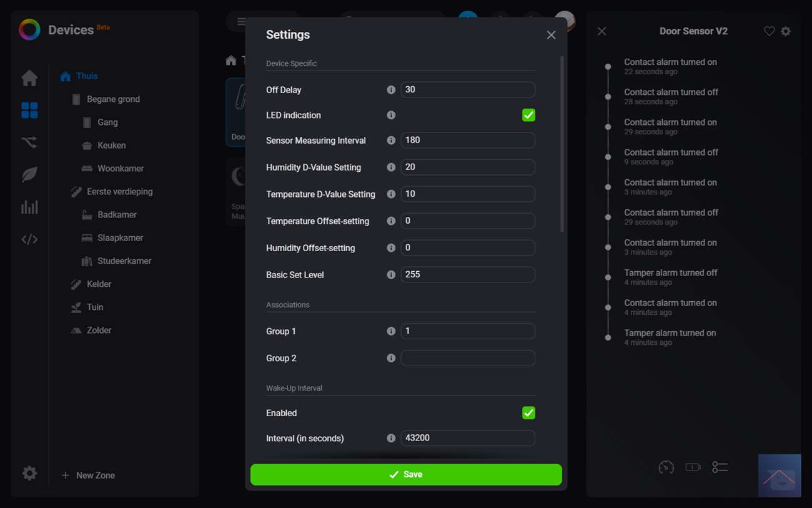This screenshot has width=812, height=508.
Task: Select the Devices grid icon in sidebar
Action: tap(29, 111)
